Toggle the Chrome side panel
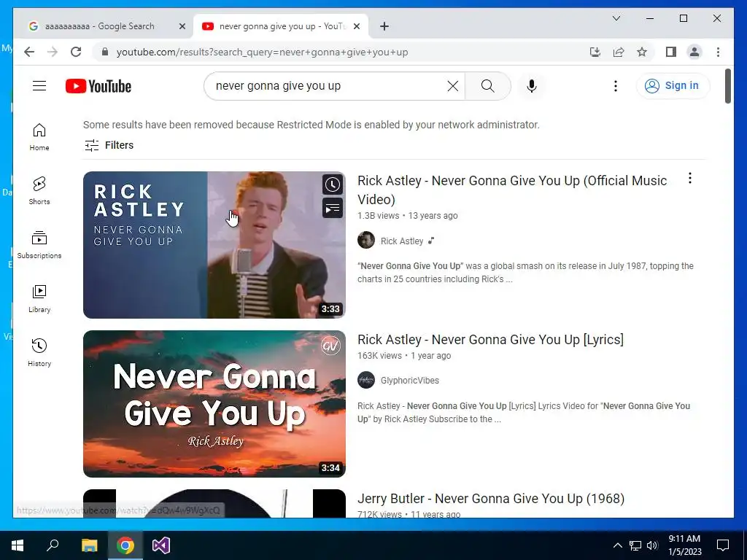The width and height of the screenshot is (747, 560). point(671,52)
